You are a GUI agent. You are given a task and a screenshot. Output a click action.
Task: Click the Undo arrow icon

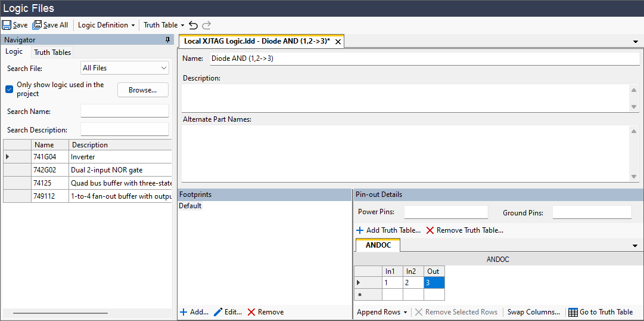193,25
